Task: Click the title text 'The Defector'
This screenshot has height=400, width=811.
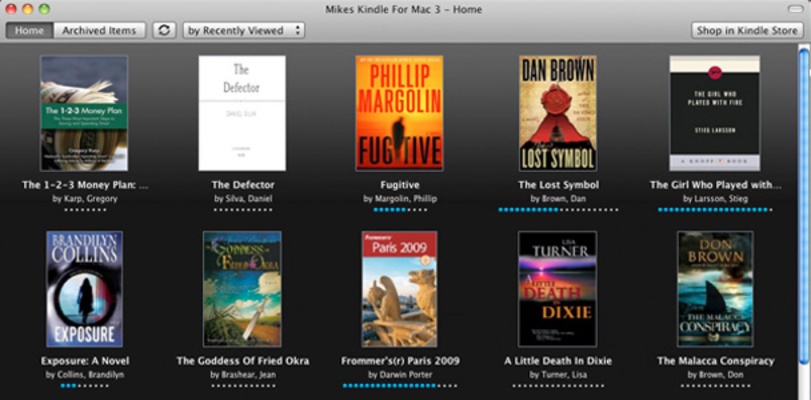Action: [243, 185]
